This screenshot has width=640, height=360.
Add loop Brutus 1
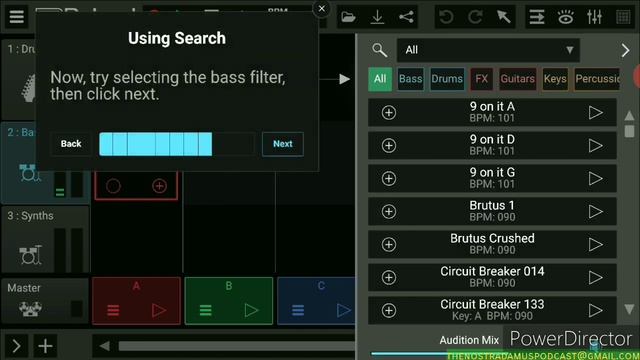(389, 211)
